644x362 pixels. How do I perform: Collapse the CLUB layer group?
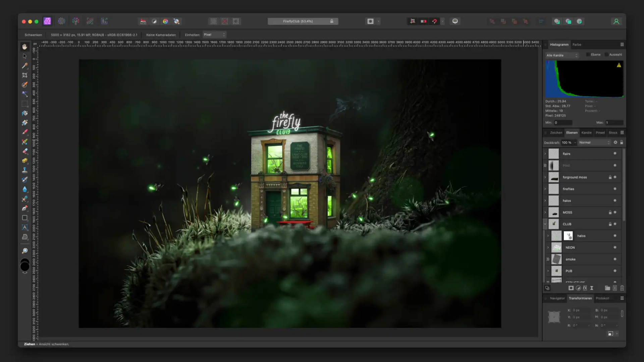click(545, 224)
